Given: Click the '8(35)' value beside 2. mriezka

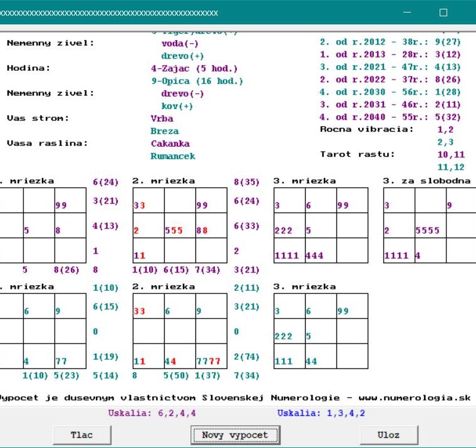Looking at the screenshot, I should coord(246,182).
